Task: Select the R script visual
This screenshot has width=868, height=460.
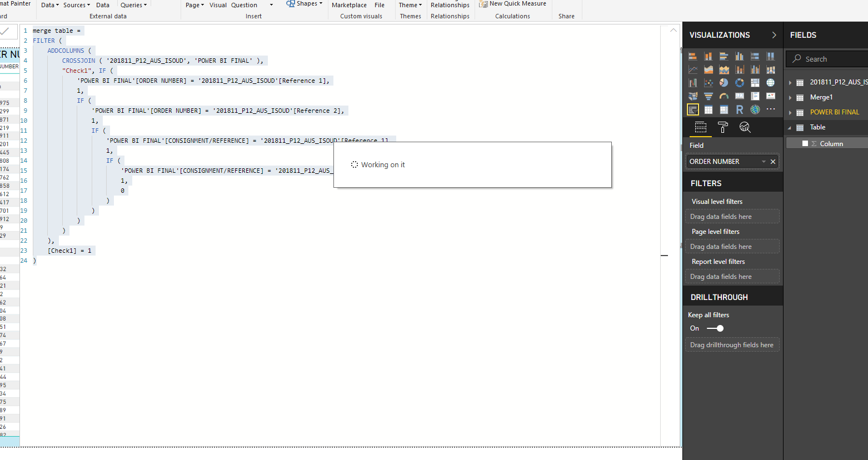Action: click(740, 109)
